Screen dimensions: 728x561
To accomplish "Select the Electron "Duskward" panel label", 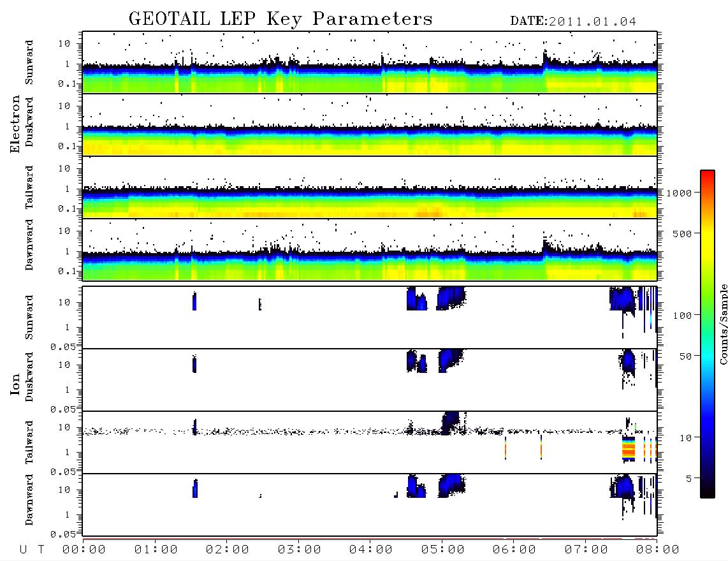I will coord(29,122).
